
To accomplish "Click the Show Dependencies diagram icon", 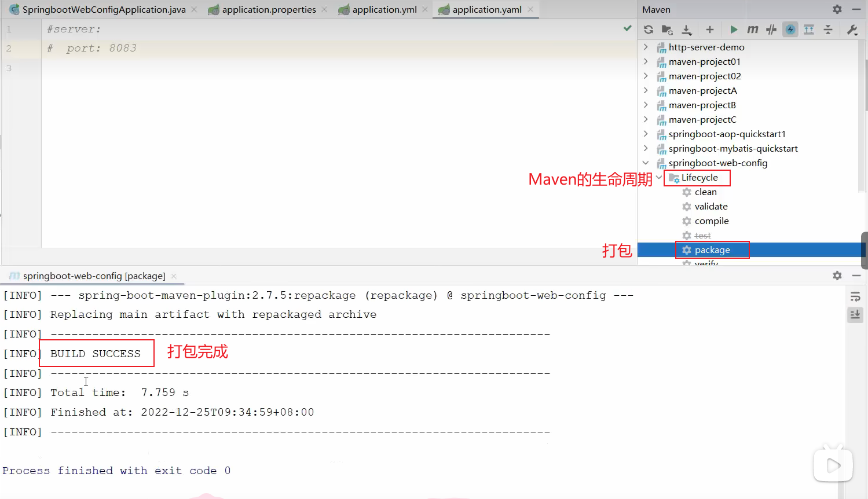I will [809, 30].
